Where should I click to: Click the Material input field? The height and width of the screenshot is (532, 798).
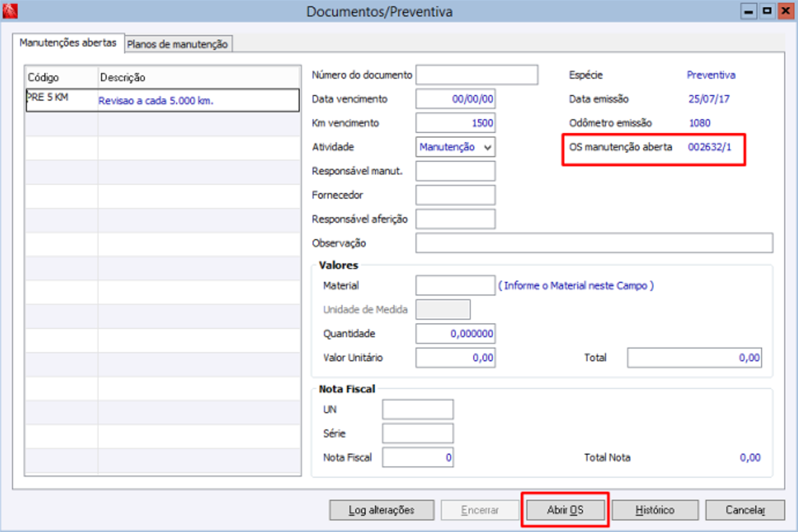click(x=456, y=286)
